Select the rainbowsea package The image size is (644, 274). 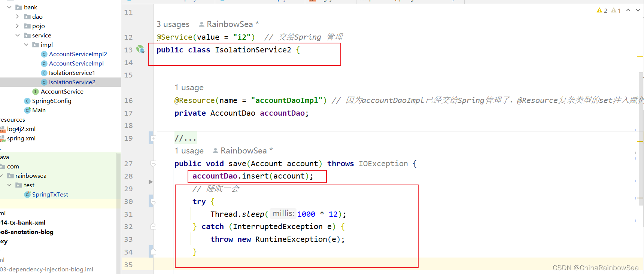click(x=31, y=176)
